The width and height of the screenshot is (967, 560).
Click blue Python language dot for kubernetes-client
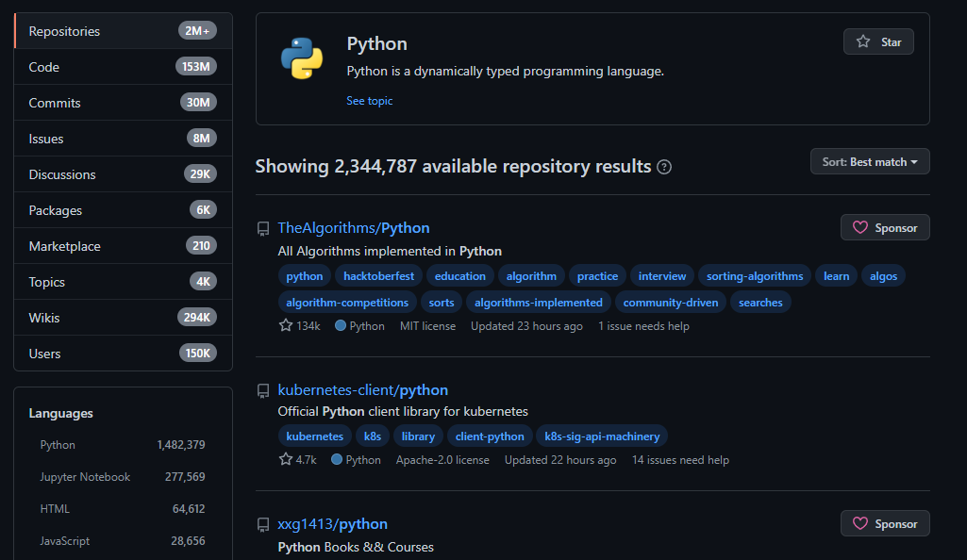tap(337, 459)
